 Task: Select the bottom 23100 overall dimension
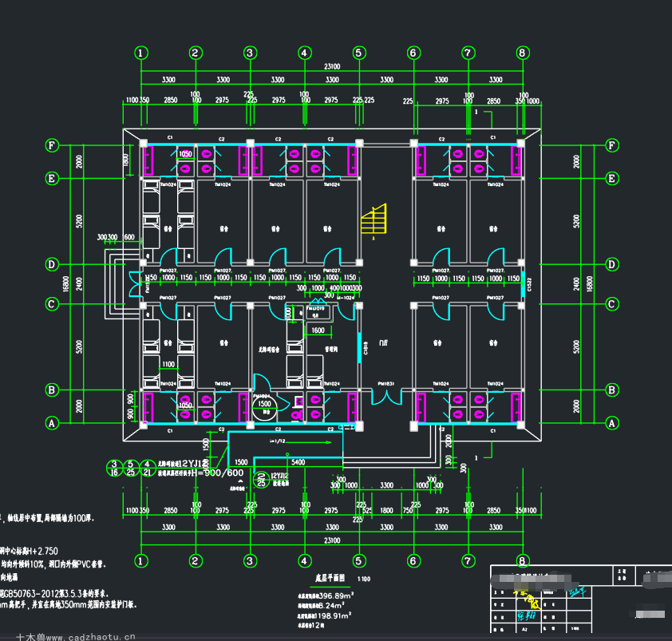tap(332, 540)
